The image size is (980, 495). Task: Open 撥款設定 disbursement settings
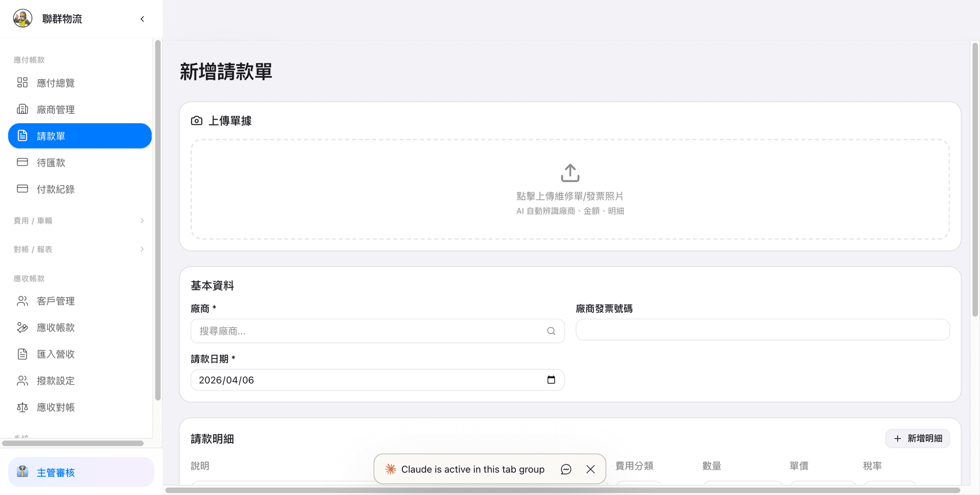(22, 381)
